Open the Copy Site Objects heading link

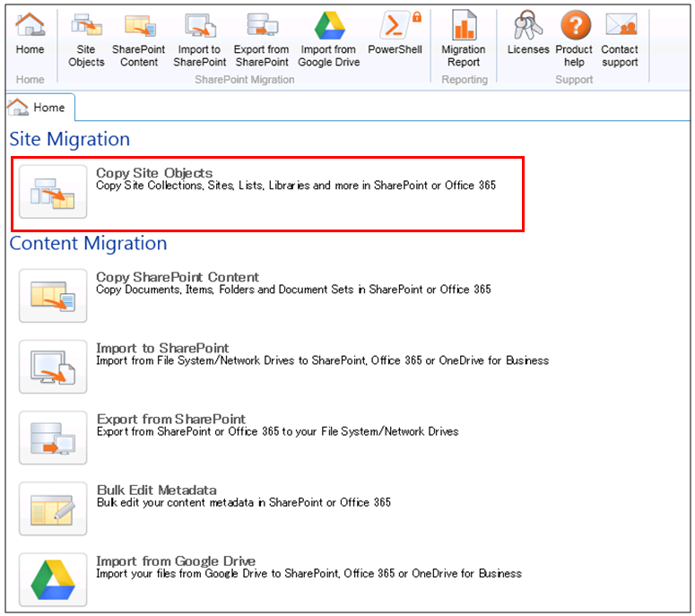(x=154, y=173)
